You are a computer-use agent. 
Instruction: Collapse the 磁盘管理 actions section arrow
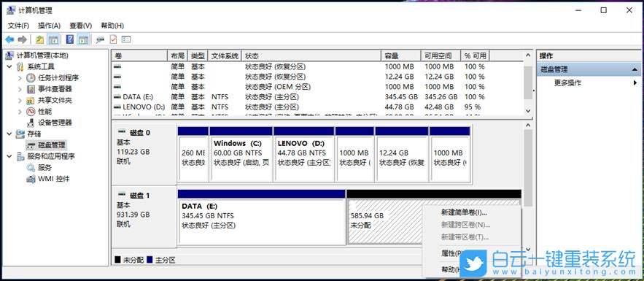pyautogui.click(x=635, y=70)
